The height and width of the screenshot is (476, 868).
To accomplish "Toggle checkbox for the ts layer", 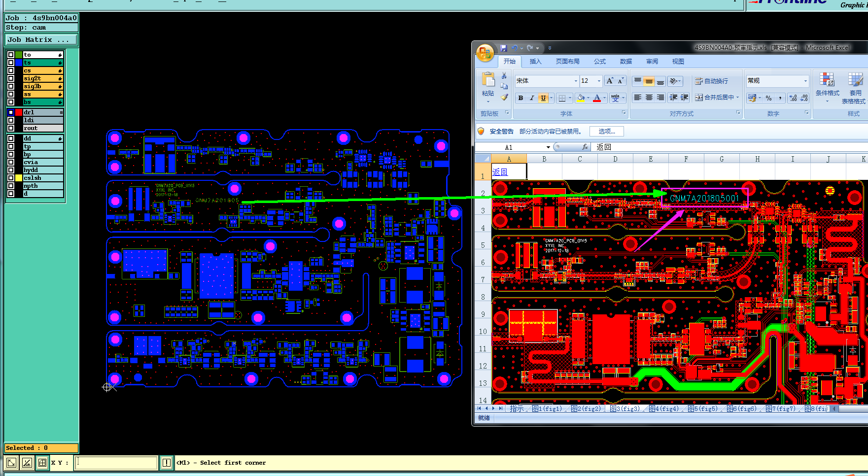I will pyautogui.click(x=11, y=63).
